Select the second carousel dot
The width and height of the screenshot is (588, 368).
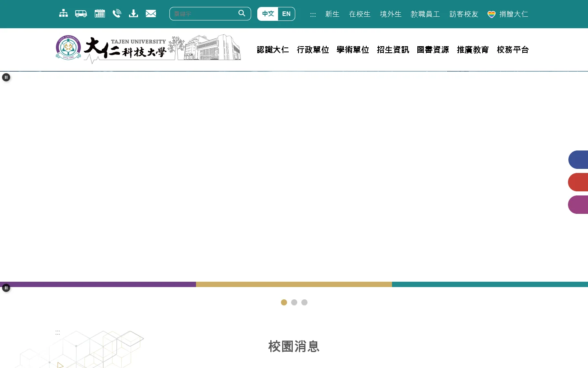[294, 303]
